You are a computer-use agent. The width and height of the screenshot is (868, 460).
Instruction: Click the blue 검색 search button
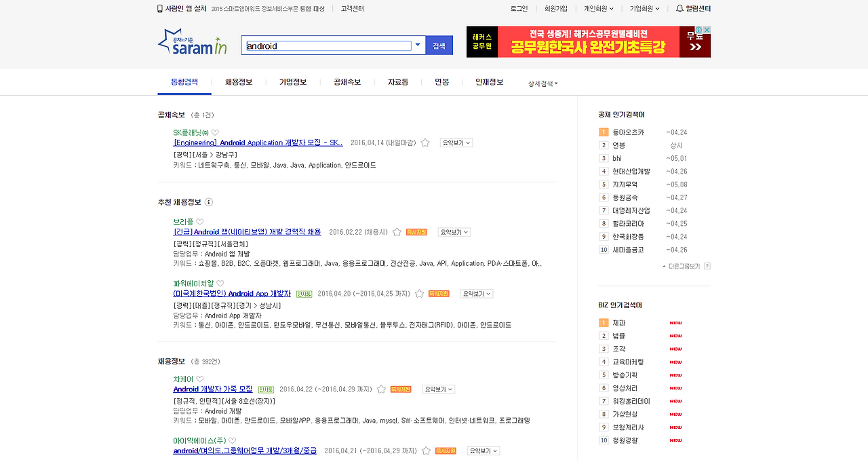point(438,45)
